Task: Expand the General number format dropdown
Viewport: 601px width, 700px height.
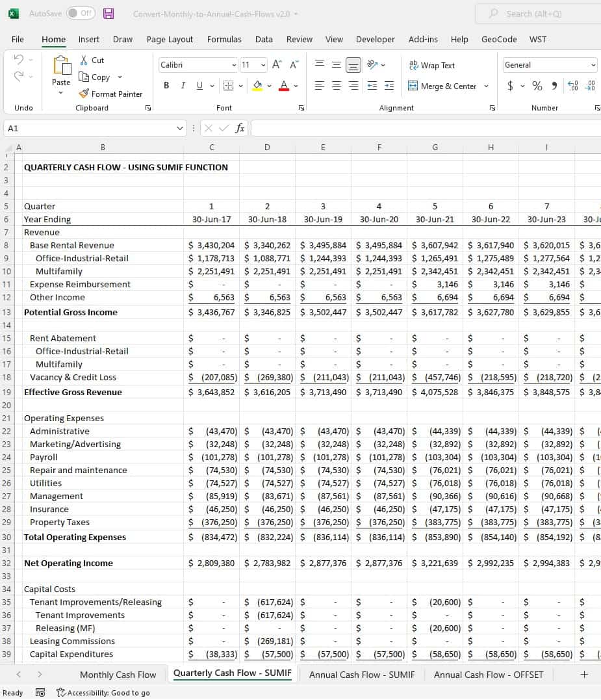Action: (x=593, y=65)
